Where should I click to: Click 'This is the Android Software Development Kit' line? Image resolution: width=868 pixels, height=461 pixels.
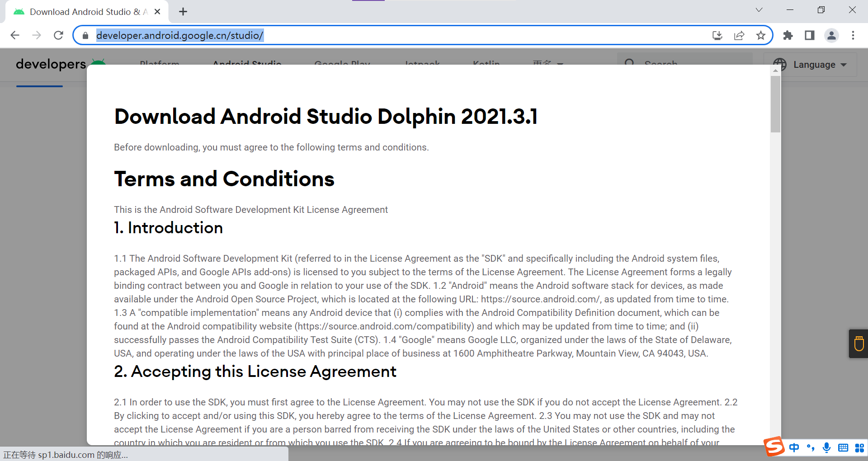point(251,210)
